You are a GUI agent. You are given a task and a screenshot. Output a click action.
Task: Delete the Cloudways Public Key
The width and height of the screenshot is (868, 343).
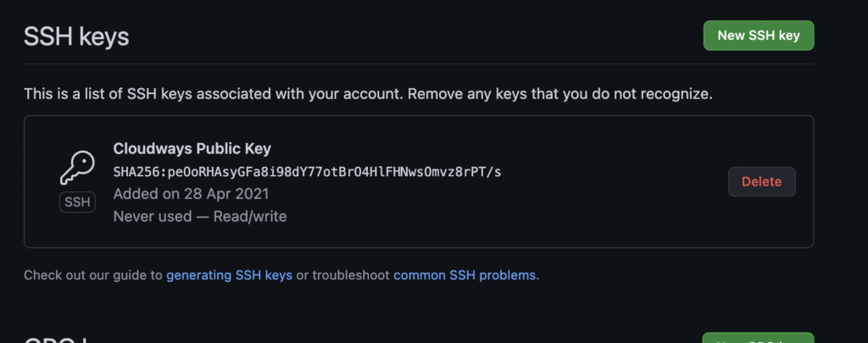pos(761,181)
